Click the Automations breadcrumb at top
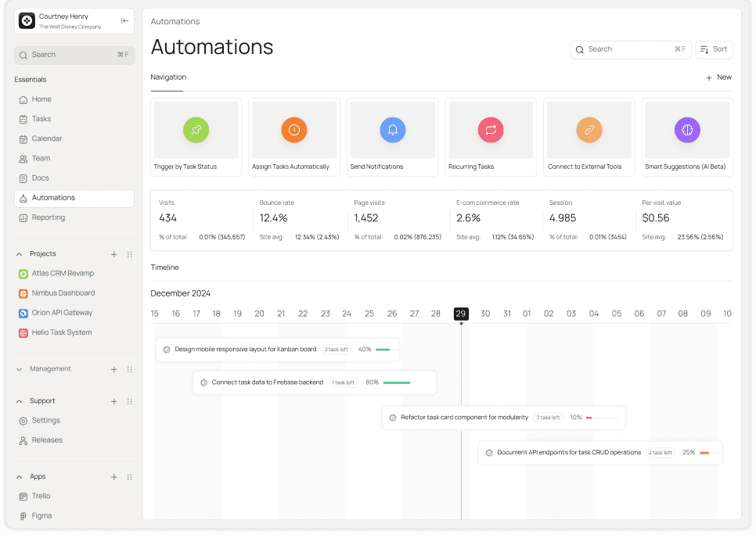This screenshot has width=756, height=535. [x=175, y=22]
